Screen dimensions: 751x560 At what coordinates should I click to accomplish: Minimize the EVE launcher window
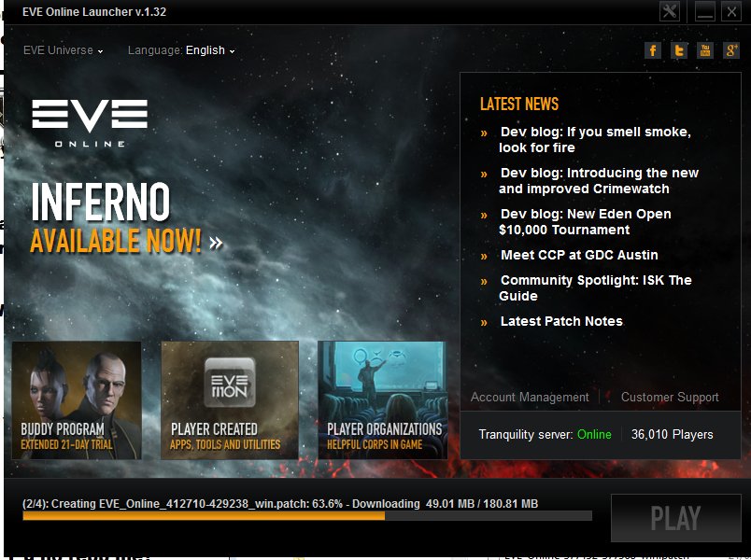click(705, 11)
